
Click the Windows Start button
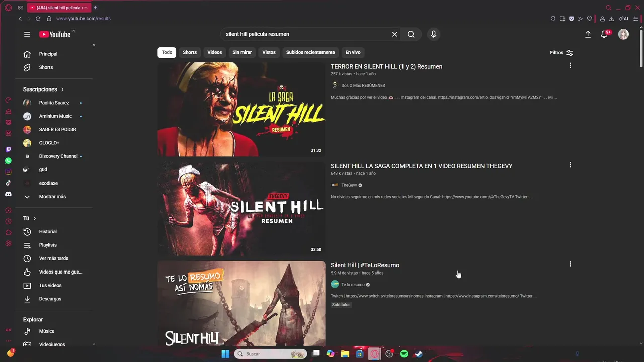[x=225, y=354]
